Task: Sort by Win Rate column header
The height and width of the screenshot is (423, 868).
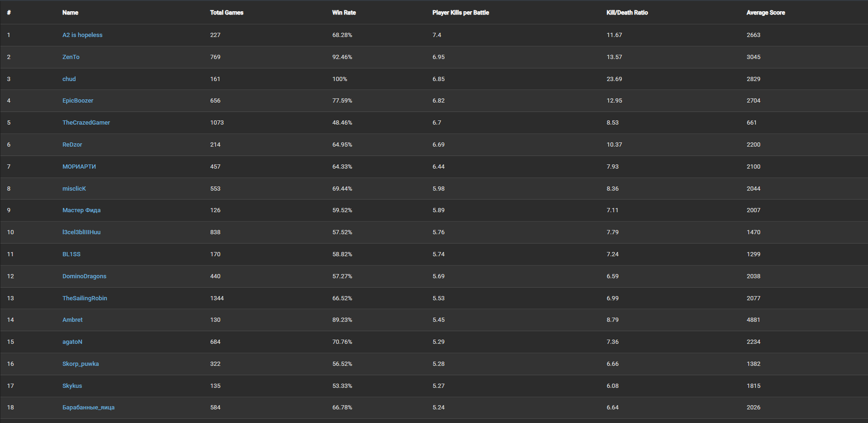Action: click(x=344, y=13)
